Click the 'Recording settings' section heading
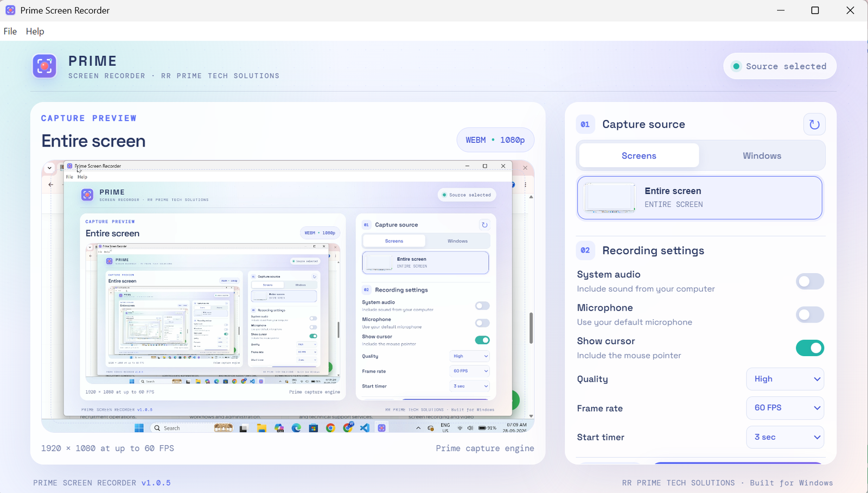 [x=653, y=250]
